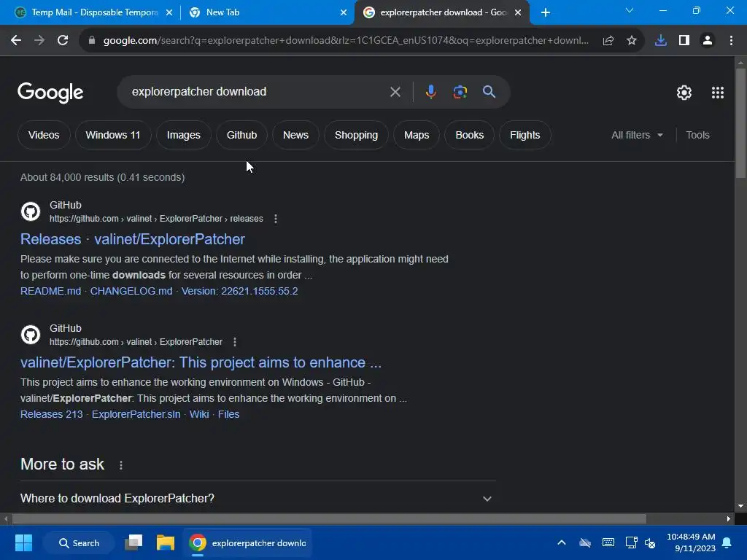Click in the Google search input field
The image size is (747, 560).
[x=258, y=92]
